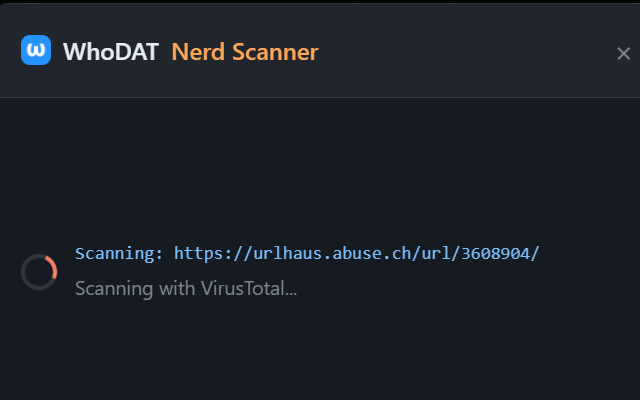Close the Nerd Scanner panel
The image size is (640, 400).
click(x=623, y=54)
